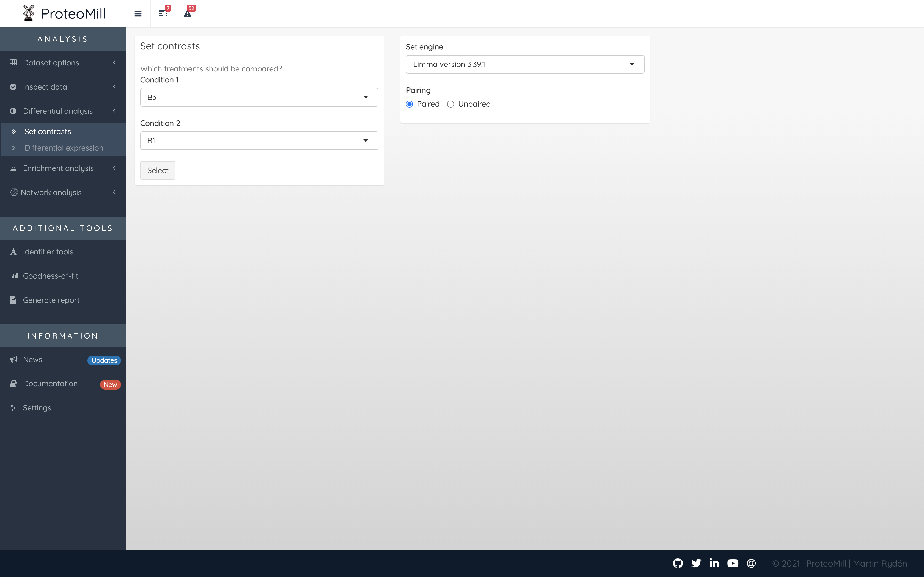The width and height of the screenshot is (924, 577).
Task: Click the Twitter bird icon in footer
Action: 696,563
